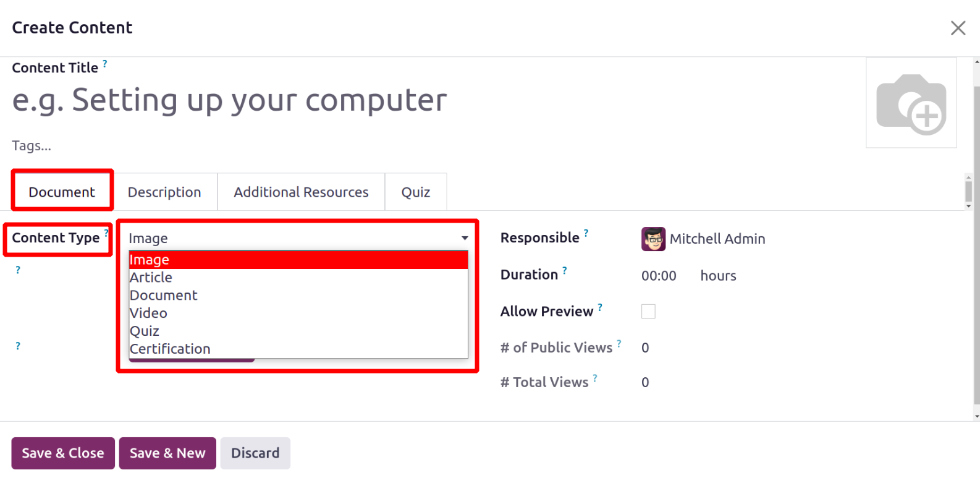Click help icon beside Allow Preview
Screen dimensions: 980x483
point(600,307)
